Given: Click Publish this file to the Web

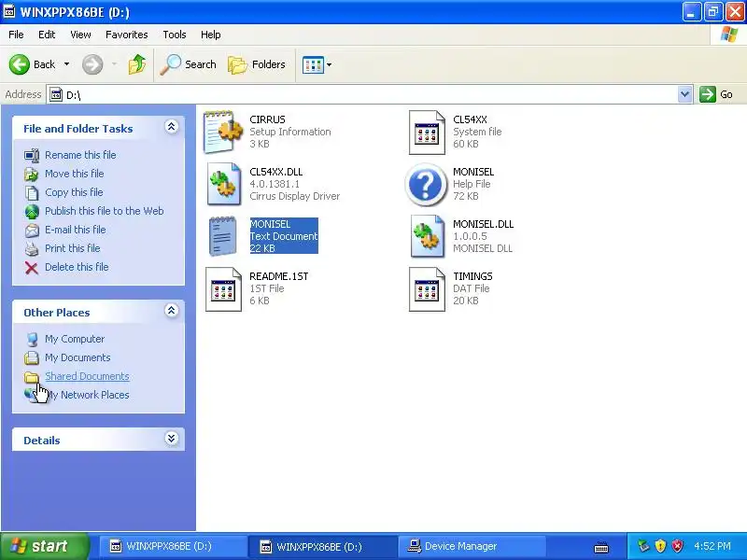Looking at the screenshot, I should (x=105, y=211).
